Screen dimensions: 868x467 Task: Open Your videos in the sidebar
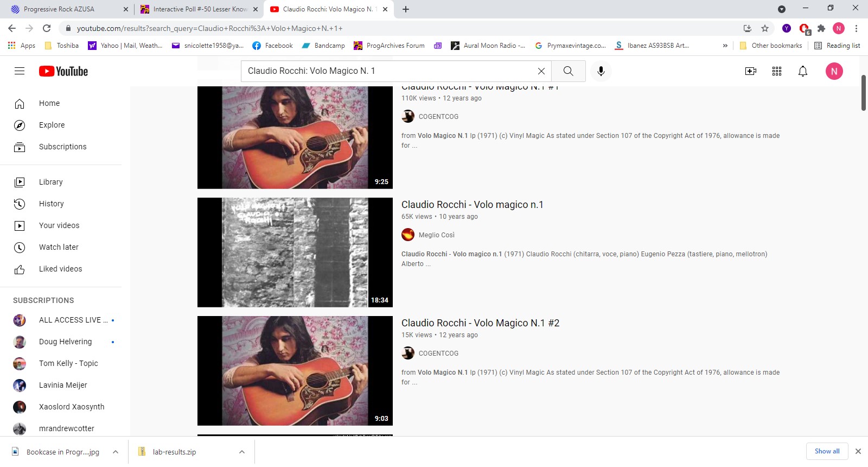coord(61,225)
